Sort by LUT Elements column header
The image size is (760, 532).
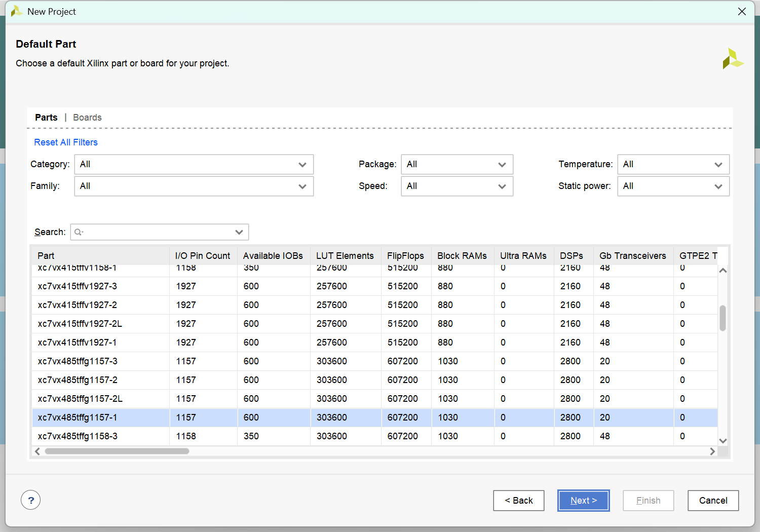pyautogui.click(x=346, y=256)
